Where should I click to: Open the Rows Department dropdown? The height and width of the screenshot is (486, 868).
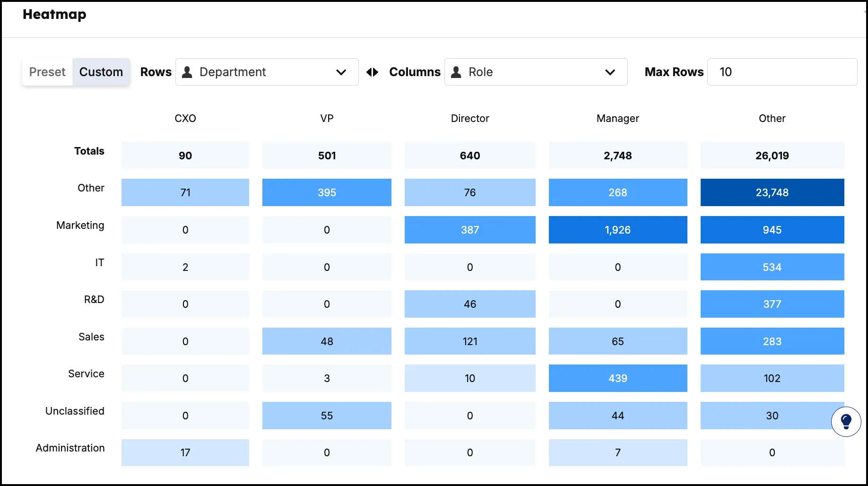tap(267, 72)
